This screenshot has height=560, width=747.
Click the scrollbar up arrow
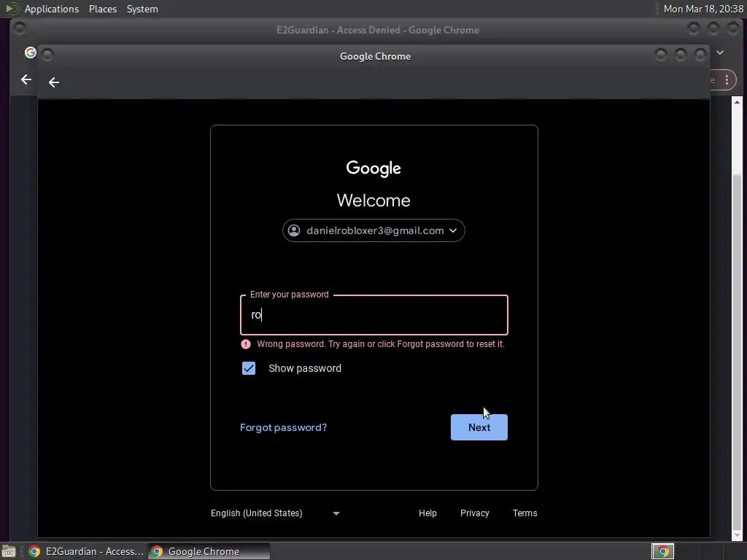pyautogui.click(x=737, y=102)
